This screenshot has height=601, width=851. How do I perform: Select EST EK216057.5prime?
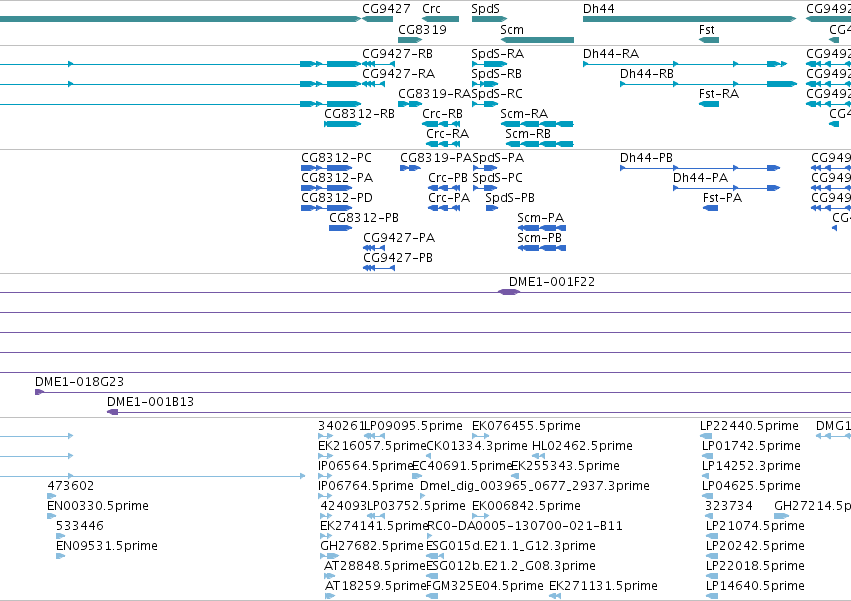pyautogui.click(x=326, y=456)
